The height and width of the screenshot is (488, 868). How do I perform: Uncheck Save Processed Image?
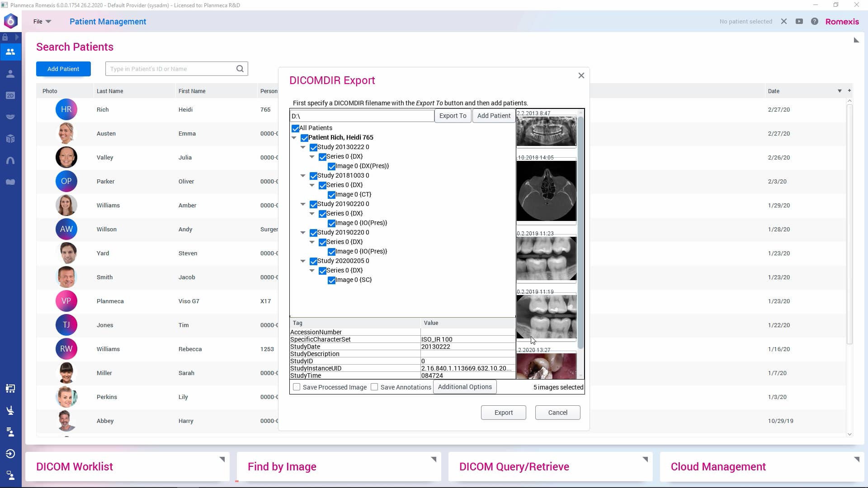point(297,387)
